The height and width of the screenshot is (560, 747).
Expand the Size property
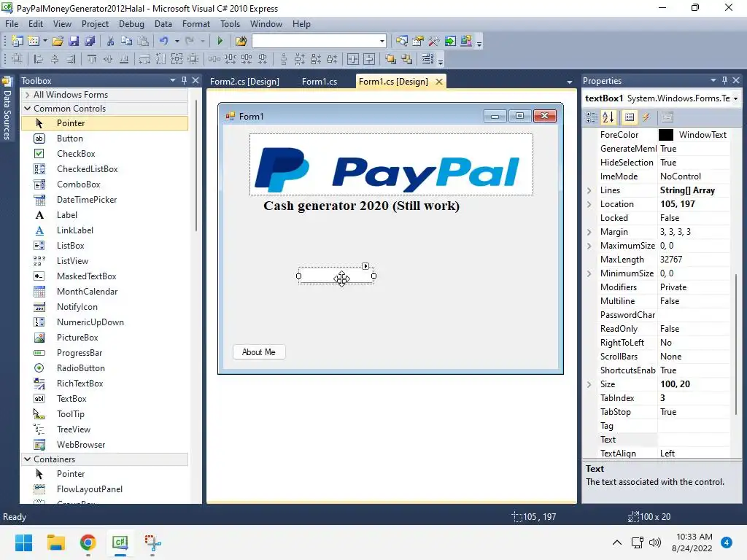(589, 384)
